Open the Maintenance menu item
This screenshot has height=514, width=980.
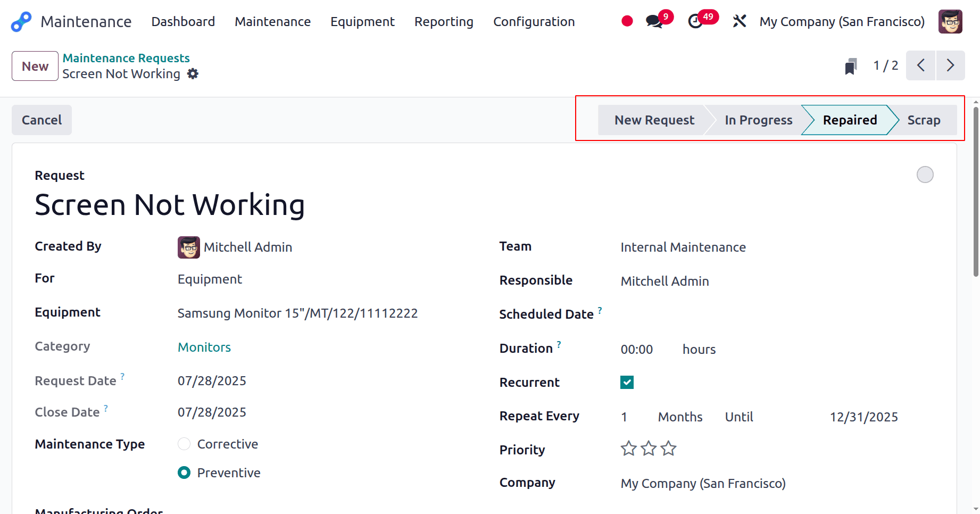(x=272, y=22)
